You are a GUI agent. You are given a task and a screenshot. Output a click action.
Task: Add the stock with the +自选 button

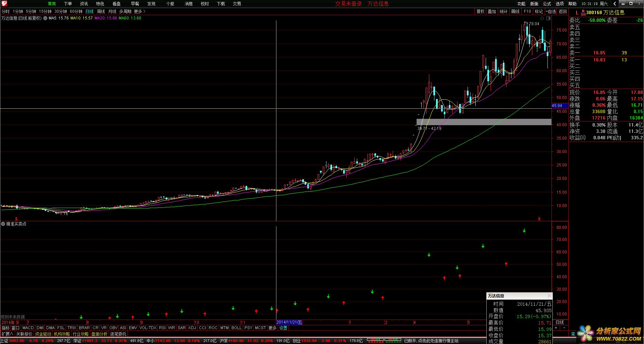coord(551,11)
